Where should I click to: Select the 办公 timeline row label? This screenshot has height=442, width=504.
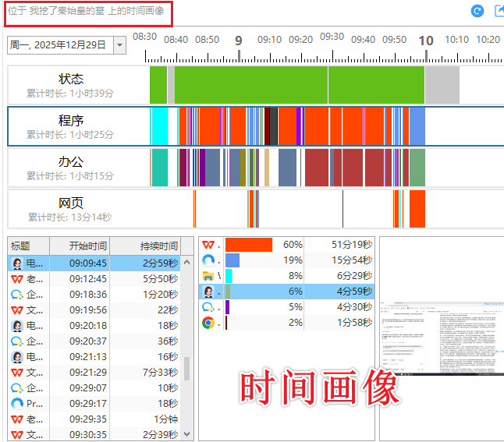(x=71, y=168)
